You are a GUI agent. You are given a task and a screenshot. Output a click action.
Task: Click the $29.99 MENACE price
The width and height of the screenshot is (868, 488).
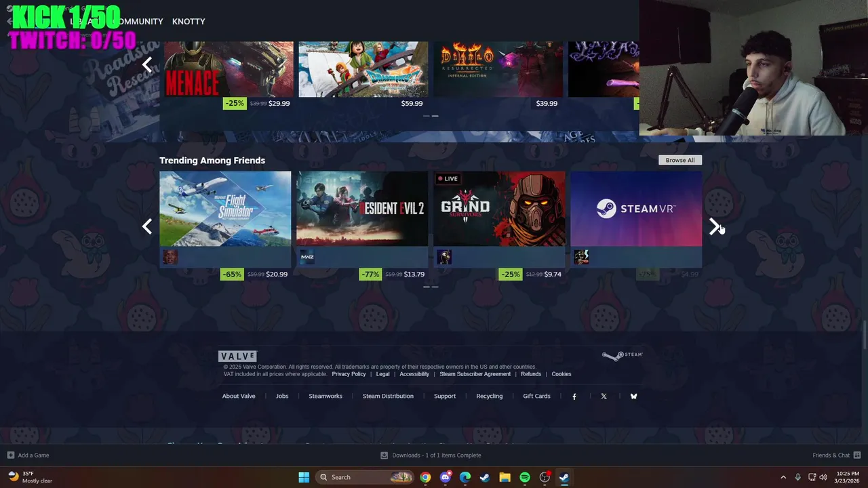pos(279,104)
